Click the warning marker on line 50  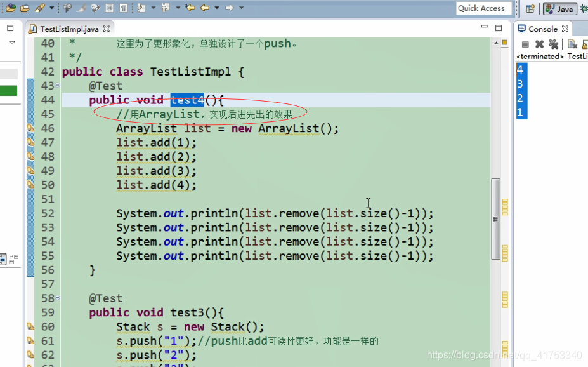point(30,185)
